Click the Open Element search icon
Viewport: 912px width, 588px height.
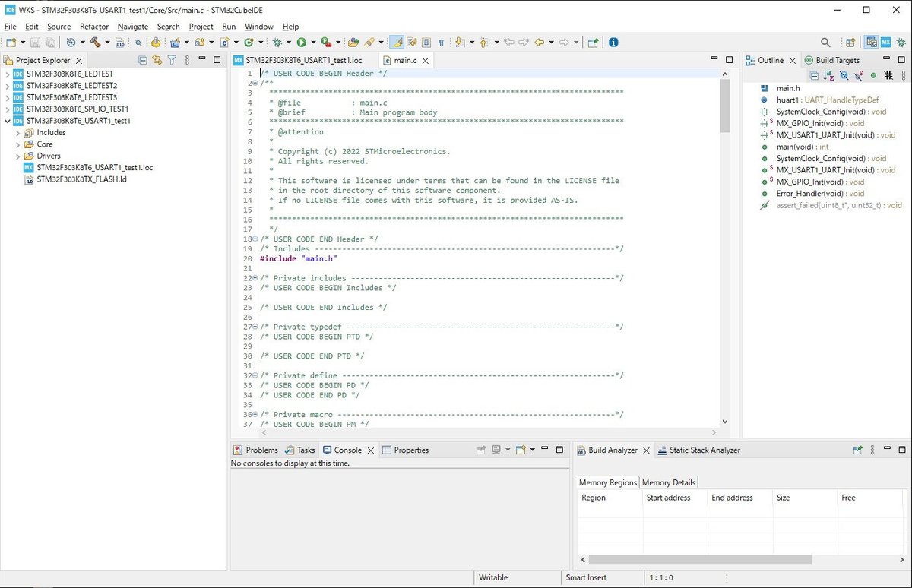[x=353, y=43]
